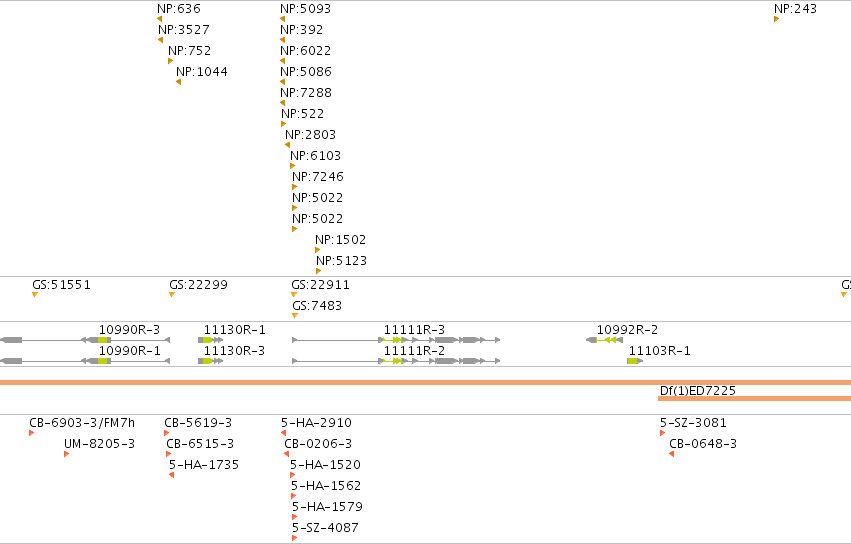Select the CB-0206-3 insertion label
851x544 pixels.
[x=318, y=444]
